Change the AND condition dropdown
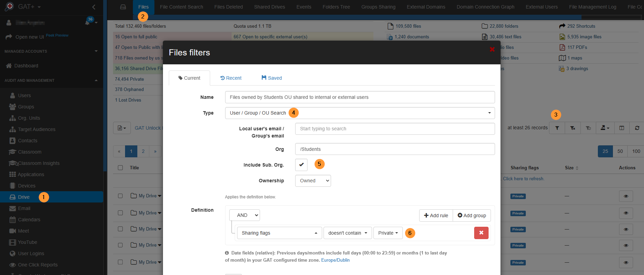644x275 pixels. pyautogui.click(x=245, y=215)
